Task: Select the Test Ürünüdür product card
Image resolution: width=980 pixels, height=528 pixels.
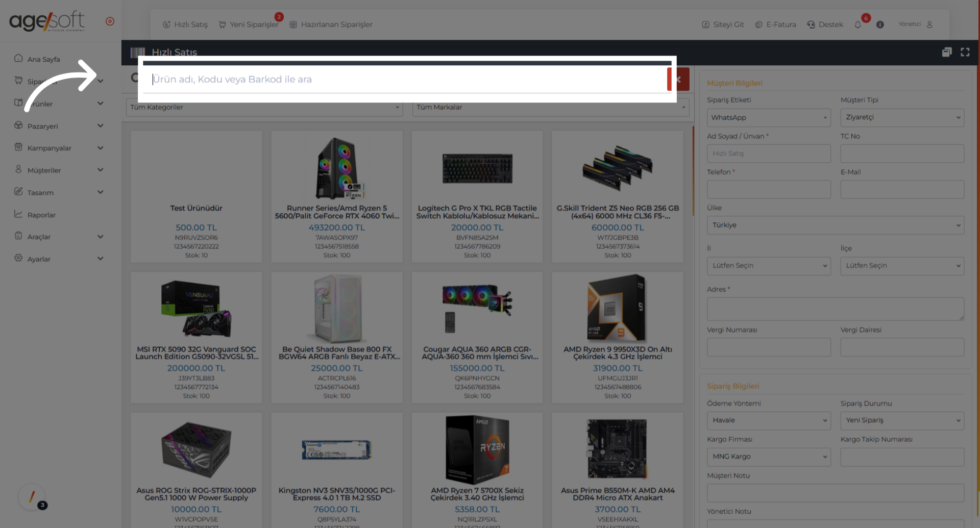Action: pyautogui.click(x=197, y=196)
